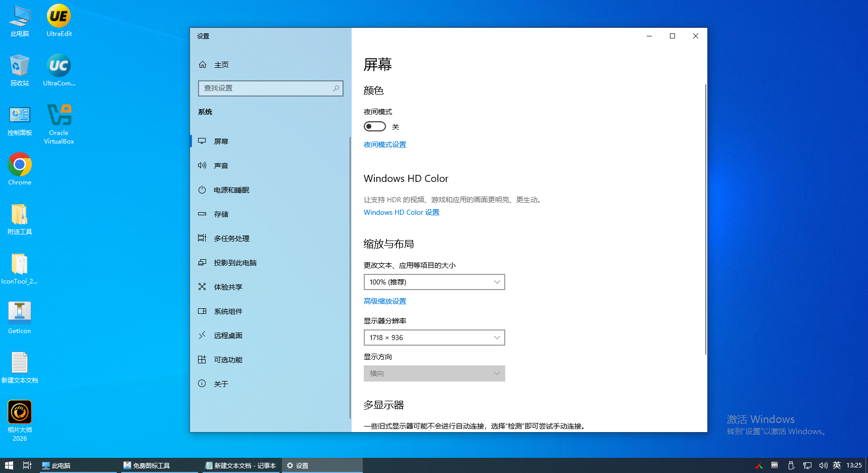Open the 显示方向 dropdown
The image size is (868, 473).
tap(434, 373)
